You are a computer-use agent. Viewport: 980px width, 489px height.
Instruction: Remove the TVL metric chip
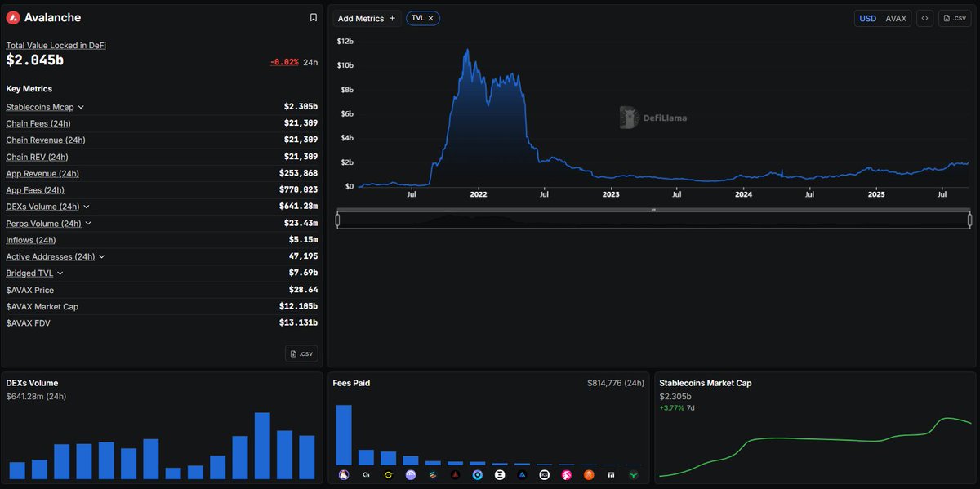click(431, 18)
